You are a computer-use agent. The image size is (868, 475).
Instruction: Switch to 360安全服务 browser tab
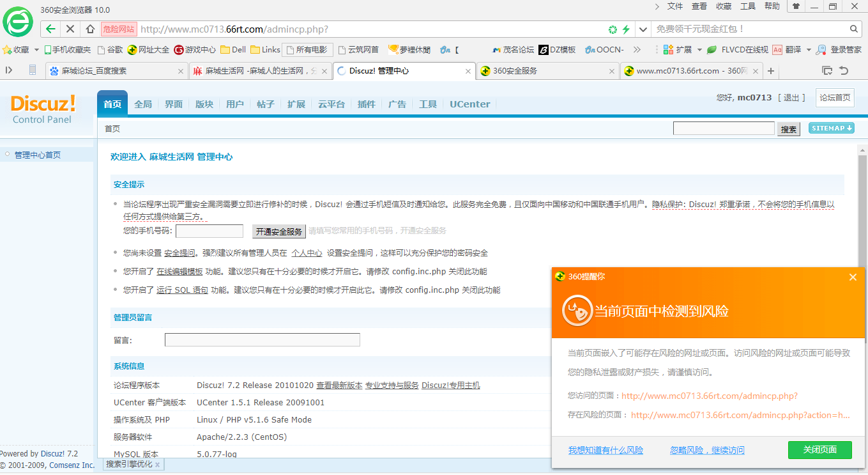(547, 71)
